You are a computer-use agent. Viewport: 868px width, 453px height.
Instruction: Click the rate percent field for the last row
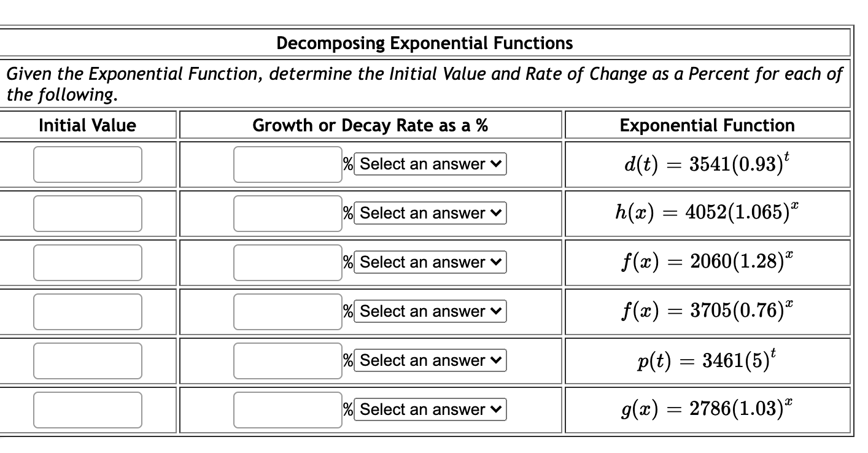[x=287, y=409]
